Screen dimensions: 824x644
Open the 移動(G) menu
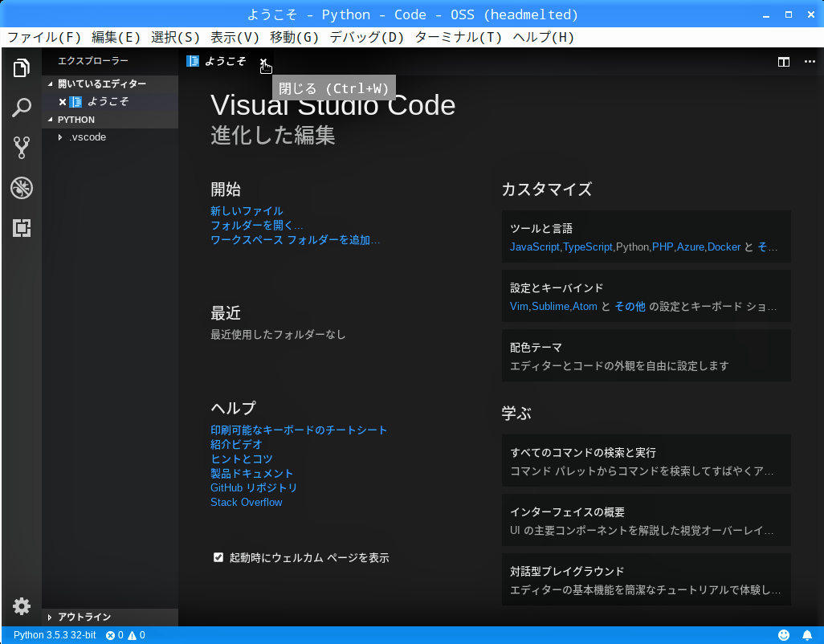[295, 37]
